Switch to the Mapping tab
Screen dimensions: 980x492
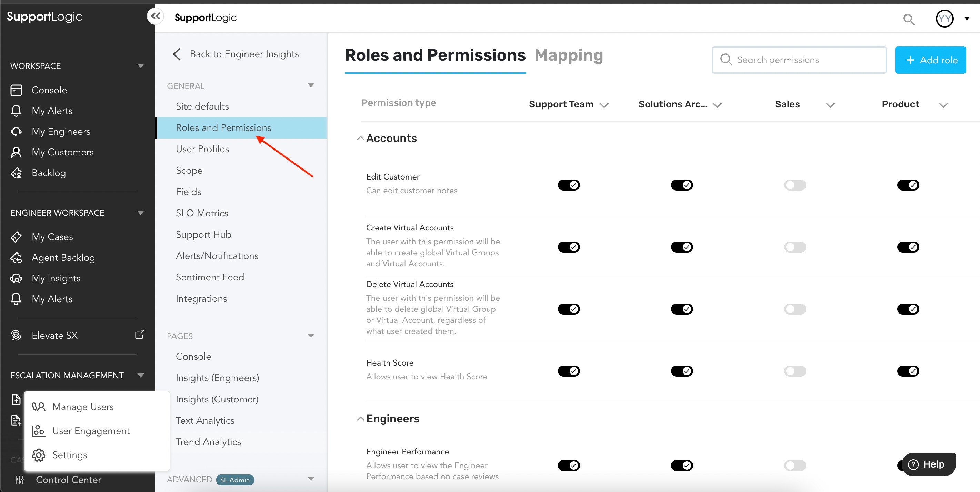[x=568, y=55]
